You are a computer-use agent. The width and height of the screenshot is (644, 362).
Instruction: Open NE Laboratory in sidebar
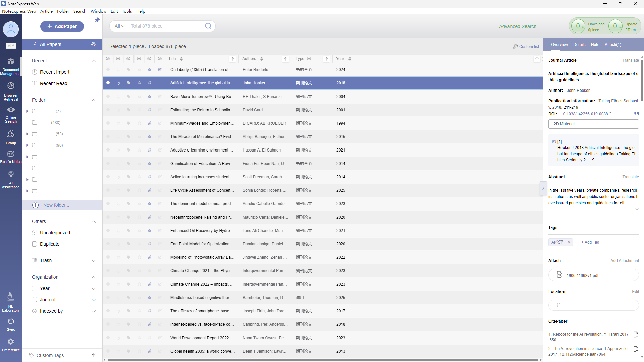click(x=11, y=302)
